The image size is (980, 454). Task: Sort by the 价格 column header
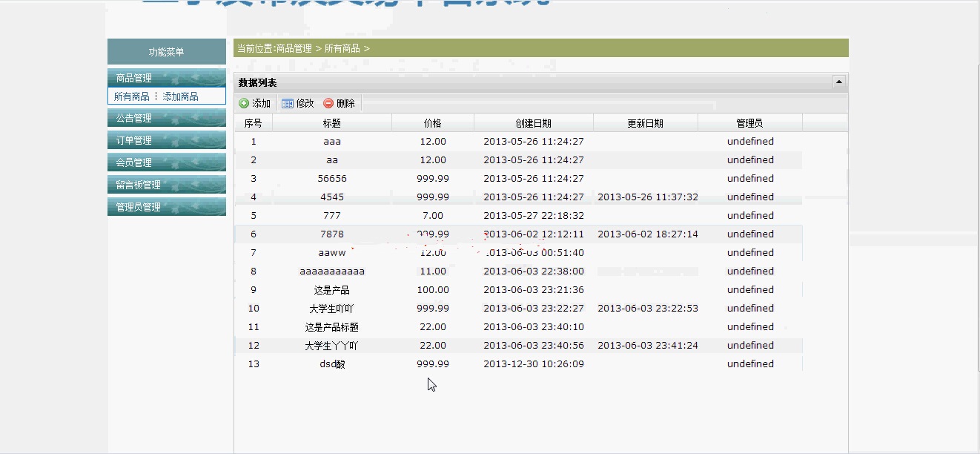point(433,123)
